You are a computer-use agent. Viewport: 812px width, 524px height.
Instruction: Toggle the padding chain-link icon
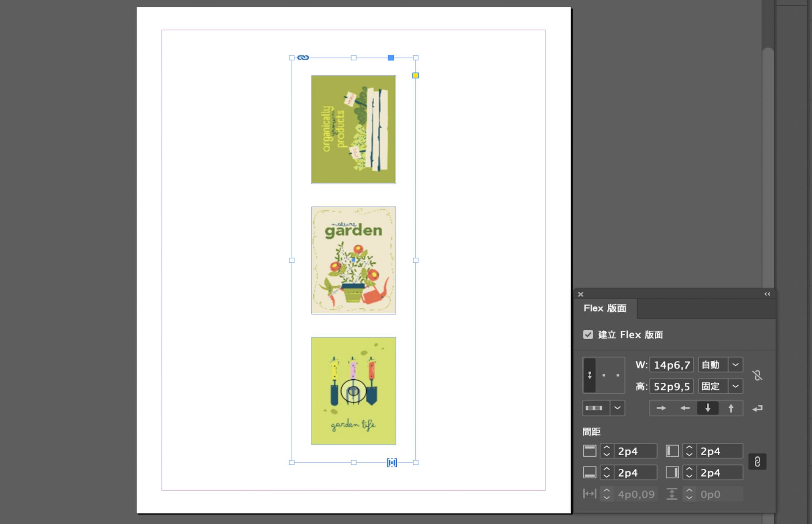point(757,461)
